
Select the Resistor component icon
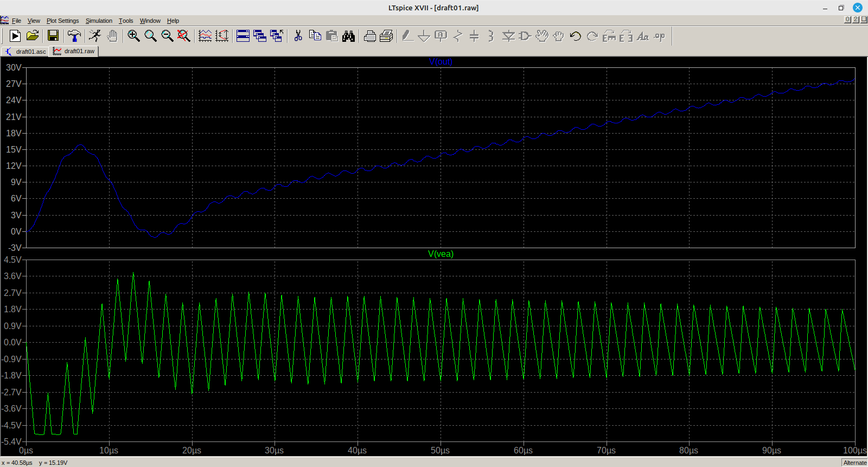pyautogui.click(x=458, y=36)
